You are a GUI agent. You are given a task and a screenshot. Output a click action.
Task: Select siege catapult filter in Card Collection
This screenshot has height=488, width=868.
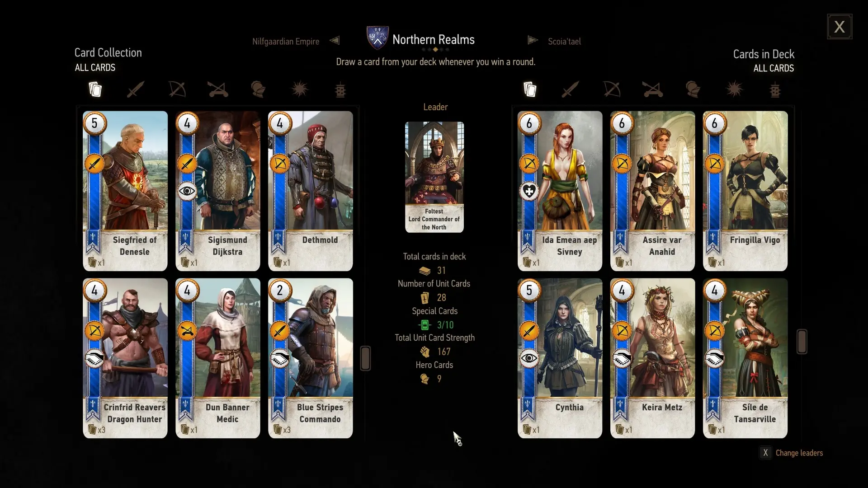[x=217, y=89]
